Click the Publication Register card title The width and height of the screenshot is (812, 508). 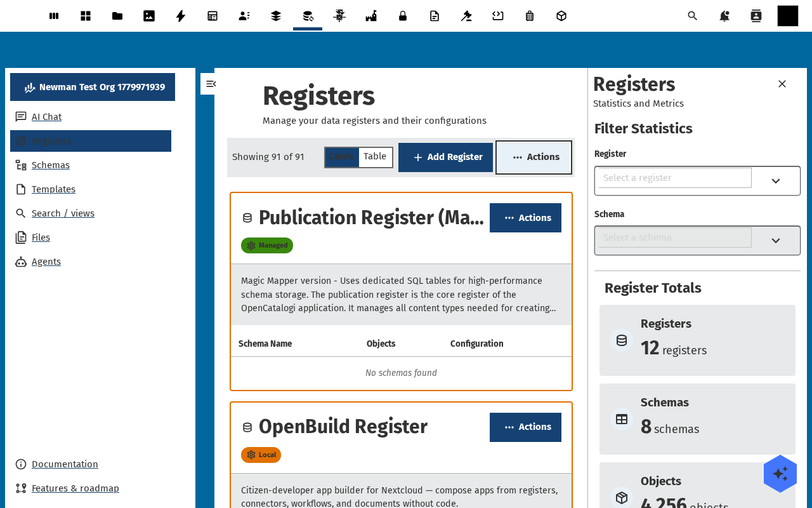[371, 218]
